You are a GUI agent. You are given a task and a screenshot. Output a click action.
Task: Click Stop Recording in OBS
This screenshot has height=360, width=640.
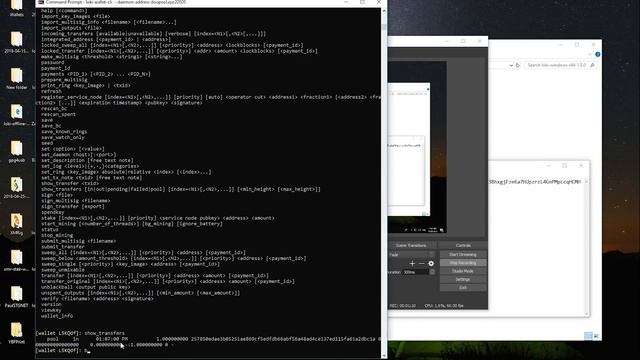[x=463, y=263]
